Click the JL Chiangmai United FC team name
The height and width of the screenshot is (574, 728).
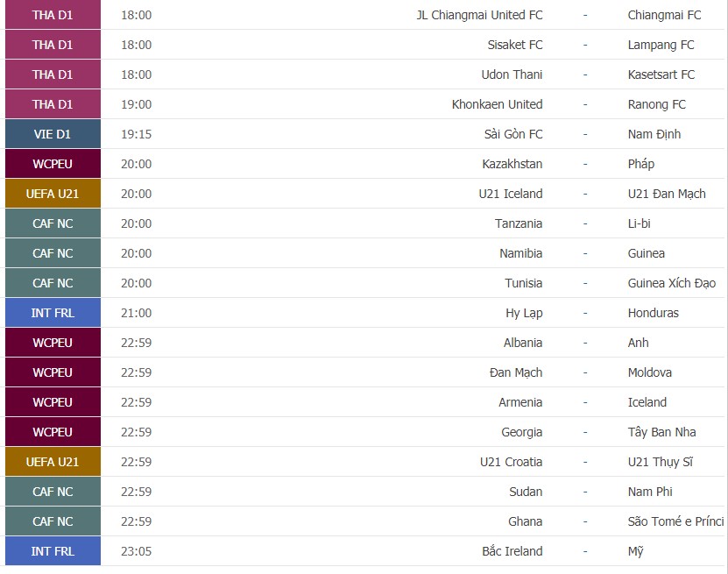[479, 15]
